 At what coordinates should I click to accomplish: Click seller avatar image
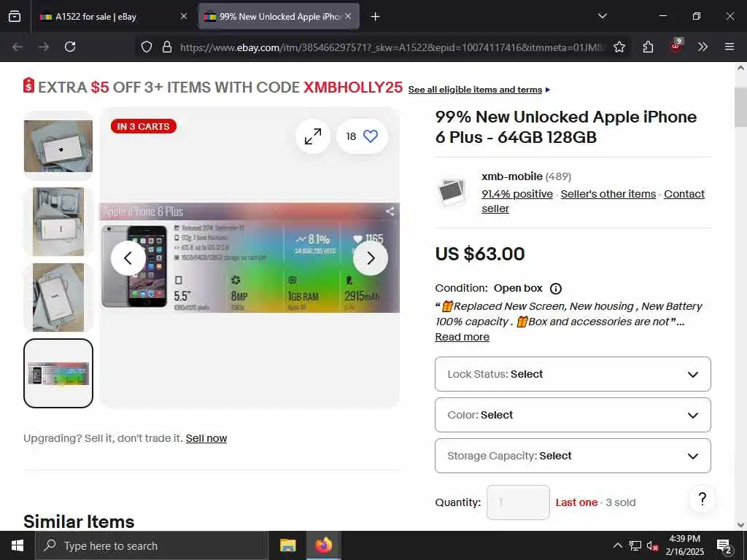coord(451,192)
